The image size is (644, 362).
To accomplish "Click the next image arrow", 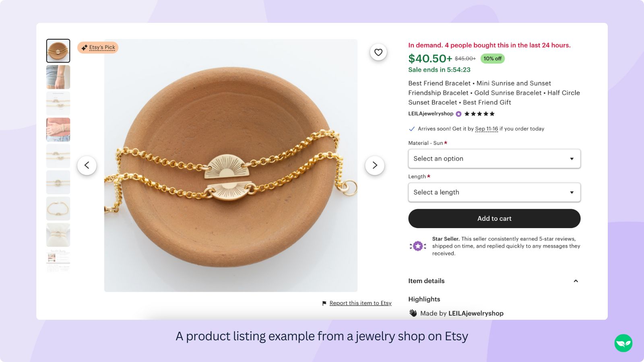I will click(x=374, y=165).
